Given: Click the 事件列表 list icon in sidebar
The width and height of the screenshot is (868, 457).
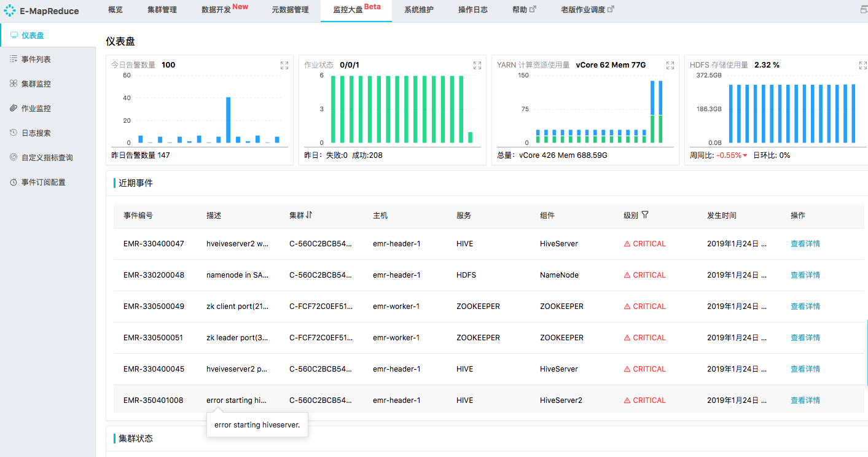Looking at the screenshot, I should pyautogui.click(x=14, y=59).
